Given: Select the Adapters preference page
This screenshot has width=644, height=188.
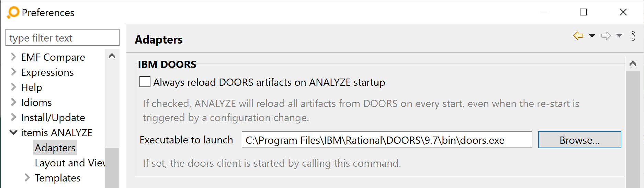Looking at the screenshot, I should pos(55,148).
